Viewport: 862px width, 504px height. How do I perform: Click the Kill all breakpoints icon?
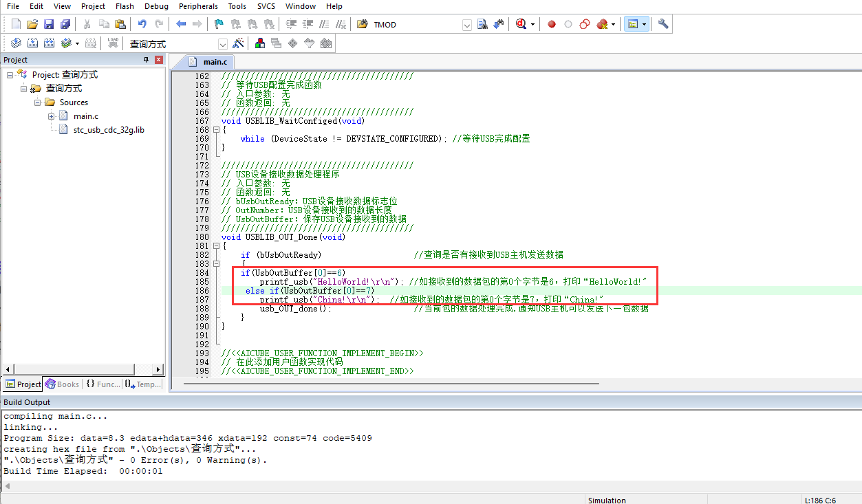tap(602, 24)
